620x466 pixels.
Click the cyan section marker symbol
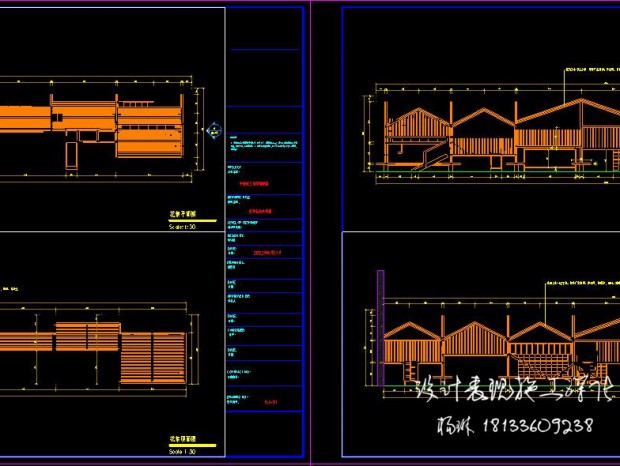click(211, 130)
